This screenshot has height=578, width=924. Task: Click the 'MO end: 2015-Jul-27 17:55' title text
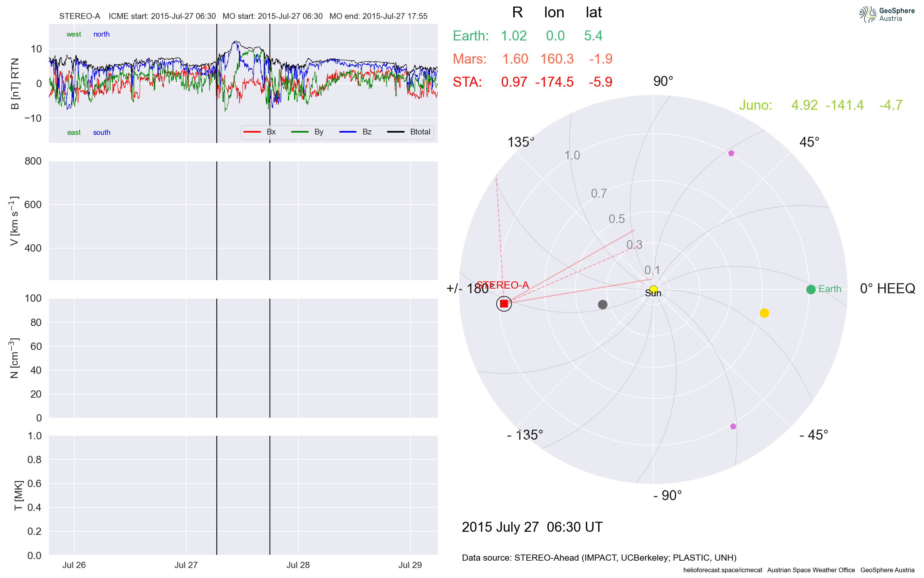click(378, 16)
